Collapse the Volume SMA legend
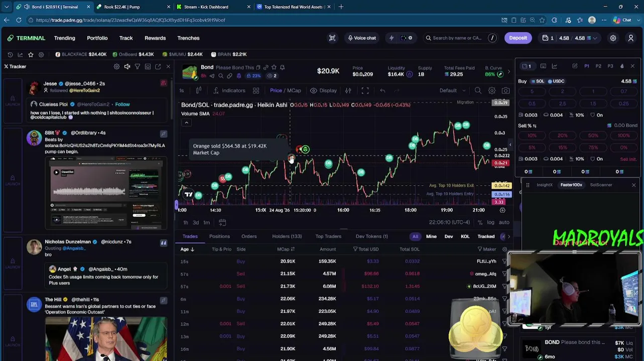644x361 pixels. coord(186,123)
